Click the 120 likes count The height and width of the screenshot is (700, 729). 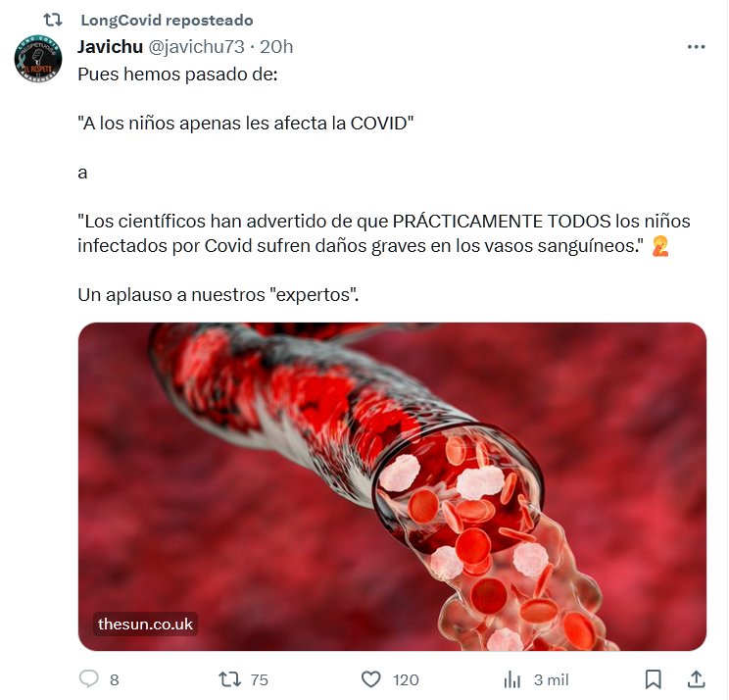coord(406,680)
